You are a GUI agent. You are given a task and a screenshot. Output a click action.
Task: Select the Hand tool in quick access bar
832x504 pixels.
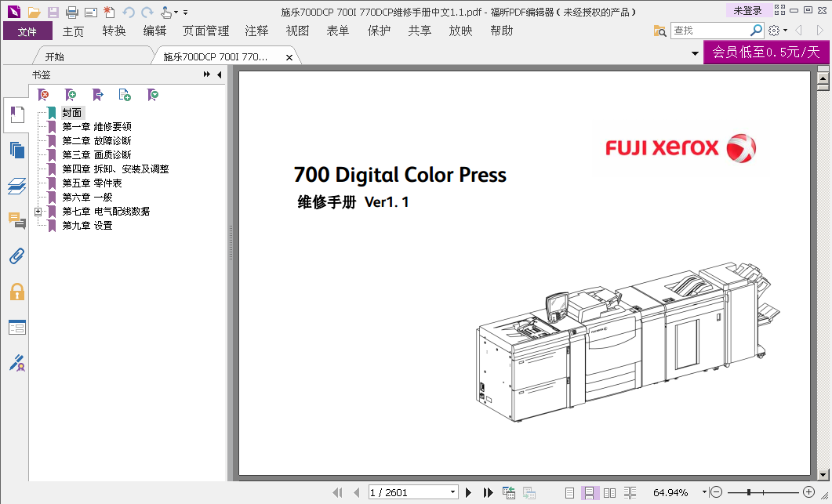[166, 12]
